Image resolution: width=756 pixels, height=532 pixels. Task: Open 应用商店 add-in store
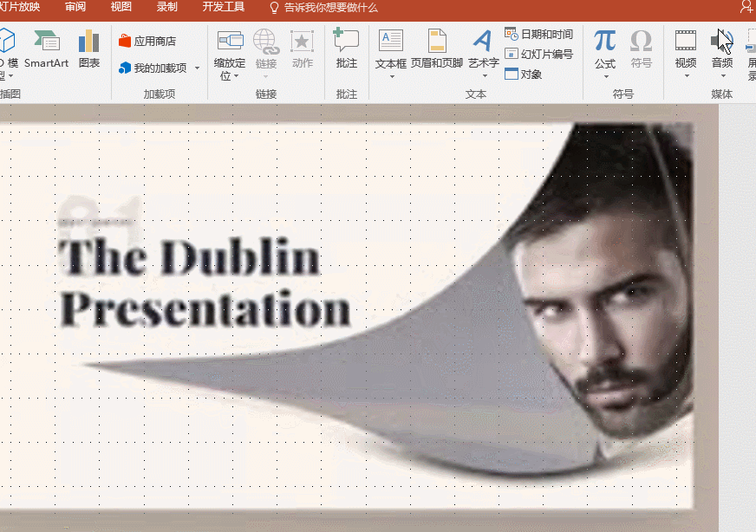click(147, 41)
